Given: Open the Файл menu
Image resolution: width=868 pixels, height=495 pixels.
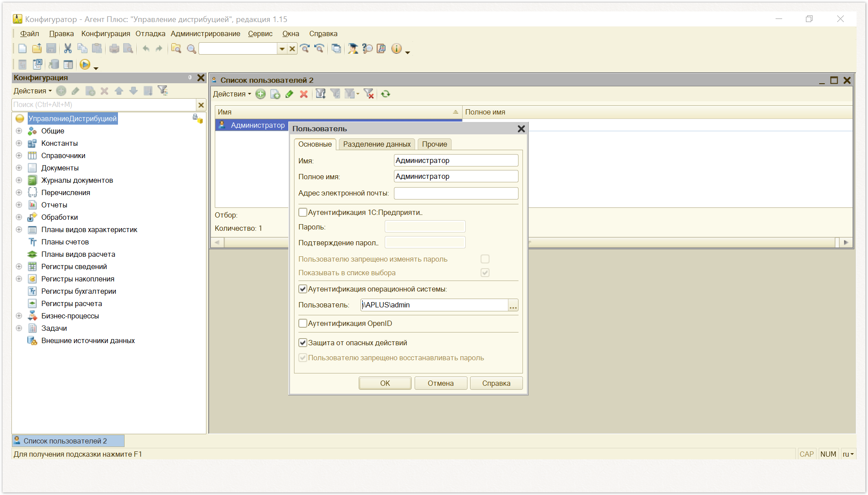Looking at the screenshot, I should [x=29, y=34].
